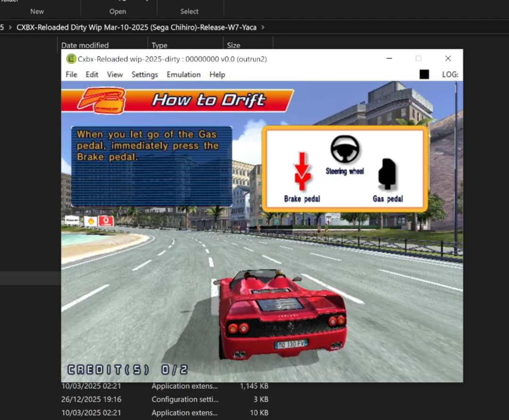Open the Emulation menu
The height and width of the screenshot is (420, 509).
click(183, 74)
